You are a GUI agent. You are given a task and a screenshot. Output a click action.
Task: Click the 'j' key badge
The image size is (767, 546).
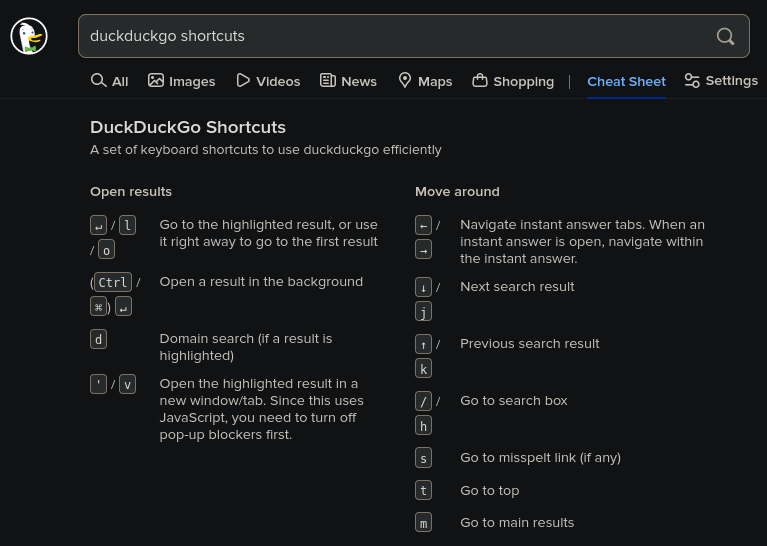coord(424,311)
